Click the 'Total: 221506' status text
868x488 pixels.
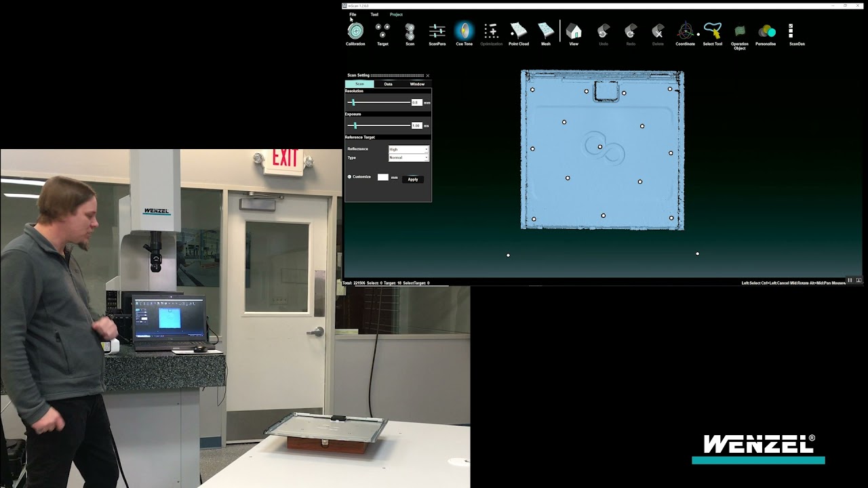coord(354,283)
